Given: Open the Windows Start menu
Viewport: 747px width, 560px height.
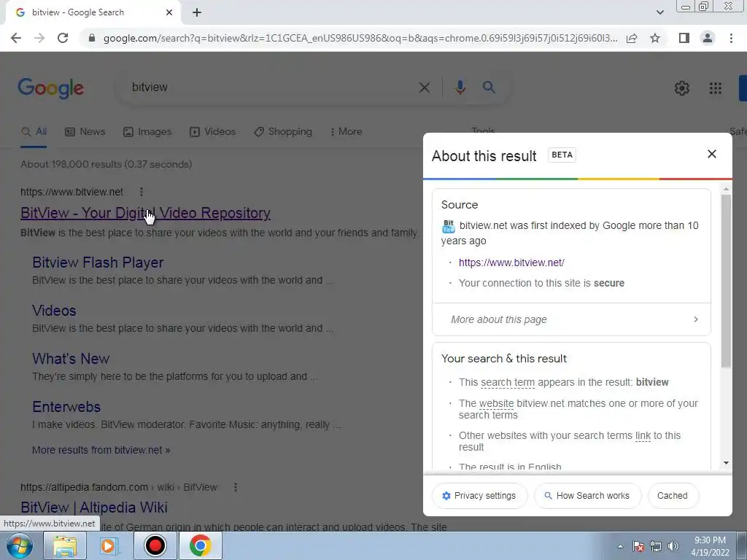Looking at the screenshot, I should click(20, 545).
